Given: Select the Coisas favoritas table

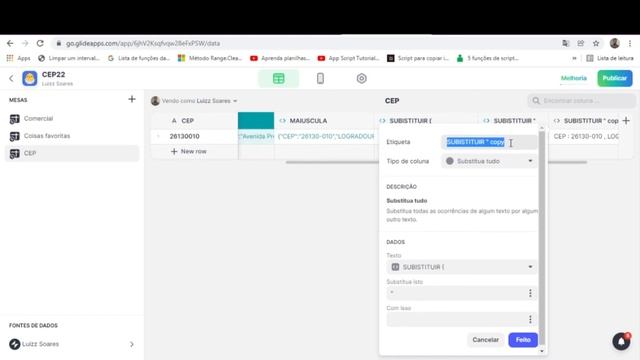Looking at the screenshot, I should (x=72, y=136).
